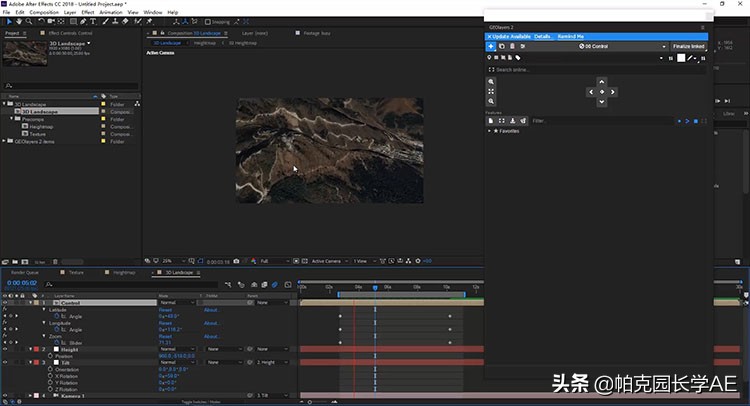
Task: Click the up arrow in map navigation pad
Action: coord(601,81)
